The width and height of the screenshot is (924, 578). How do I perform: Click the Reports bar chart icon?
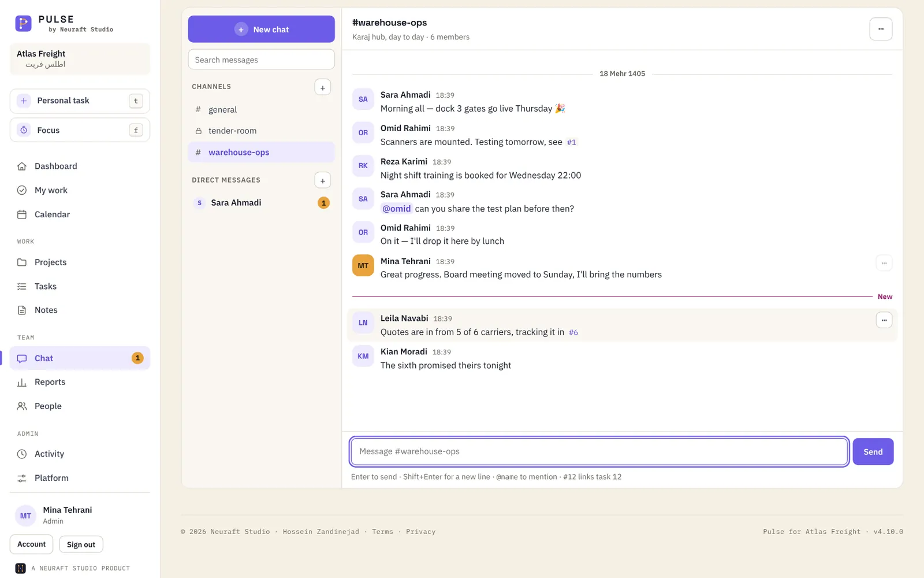point(22,382)
